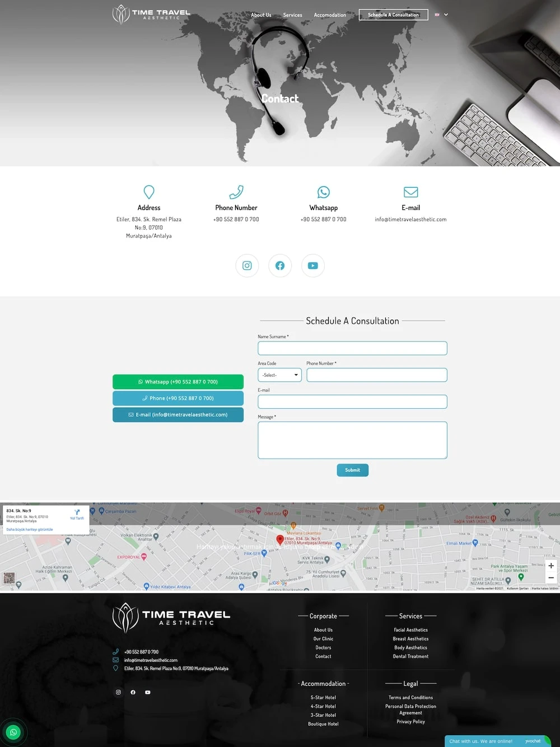Image resolution: width=560 pixels, height=747 pixels.
Task: Click the Instagram icon below contact details
Action: pos(247,265)
